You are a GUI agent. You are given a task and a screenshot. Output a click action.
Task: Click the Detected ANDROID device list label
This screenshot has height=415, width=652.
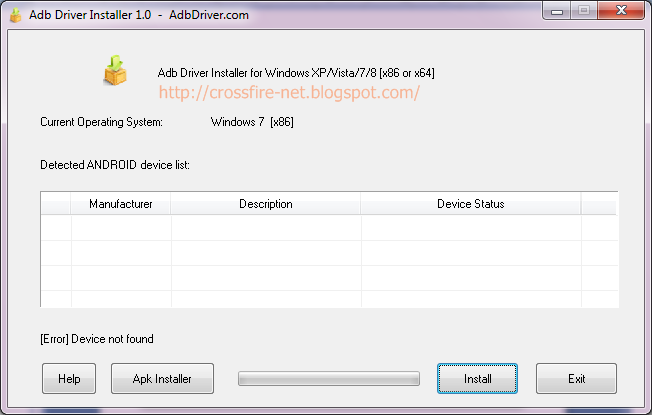[x=115, y=163]
